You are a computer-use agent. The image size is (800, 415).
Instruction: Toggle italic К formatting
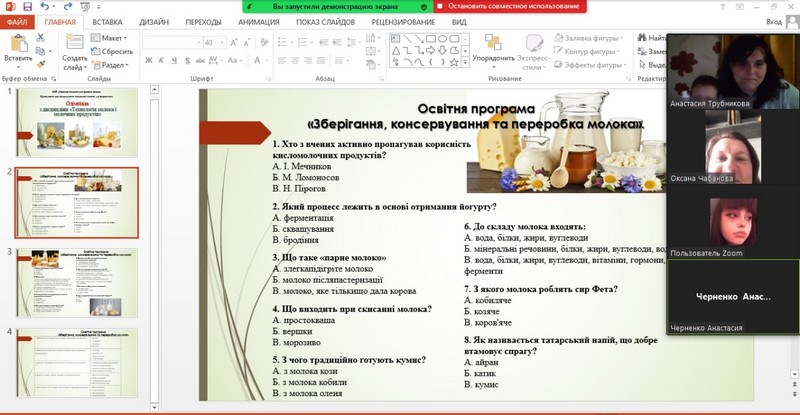pyautogui.click(x=161, y=60)
